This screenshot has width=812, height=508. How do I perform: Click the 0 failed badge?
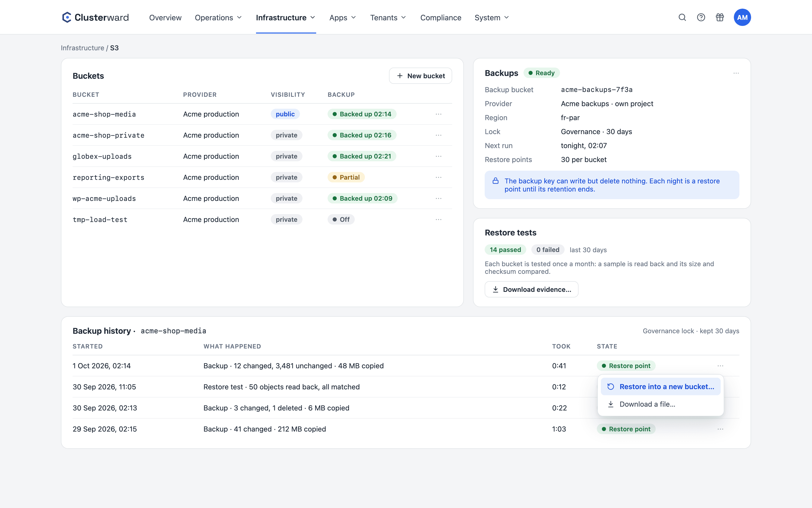coord(548,250)
